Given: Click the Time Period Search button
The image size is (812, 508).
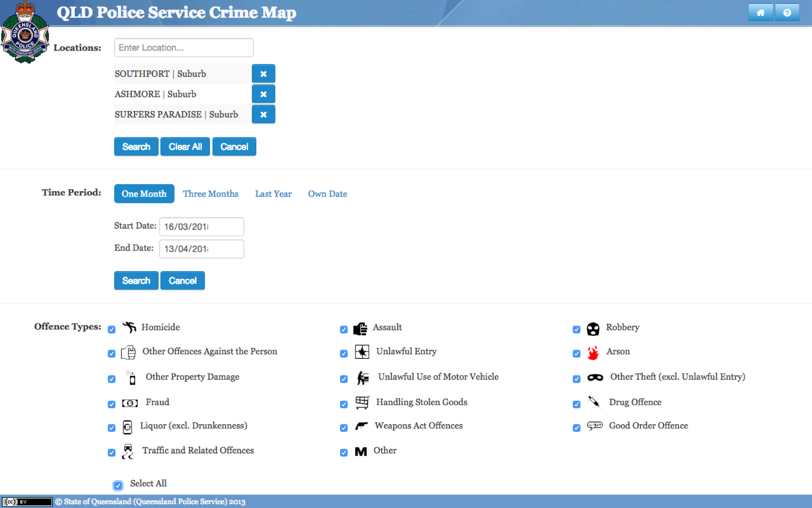Looking at the screenshot, I should [x=136, y=281].
